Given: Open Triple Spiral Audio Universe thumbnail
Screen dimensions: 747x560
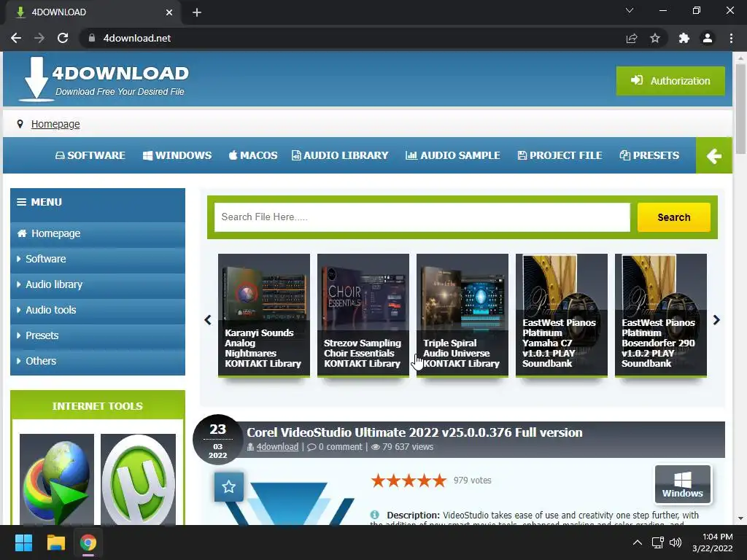Looking at the screenshot, I should pyautogui.click(x=462, y=315).
